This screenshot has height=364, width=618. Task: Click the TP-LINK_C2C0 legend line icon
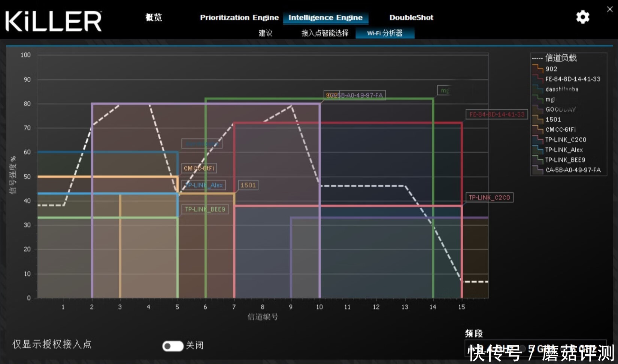537,139
